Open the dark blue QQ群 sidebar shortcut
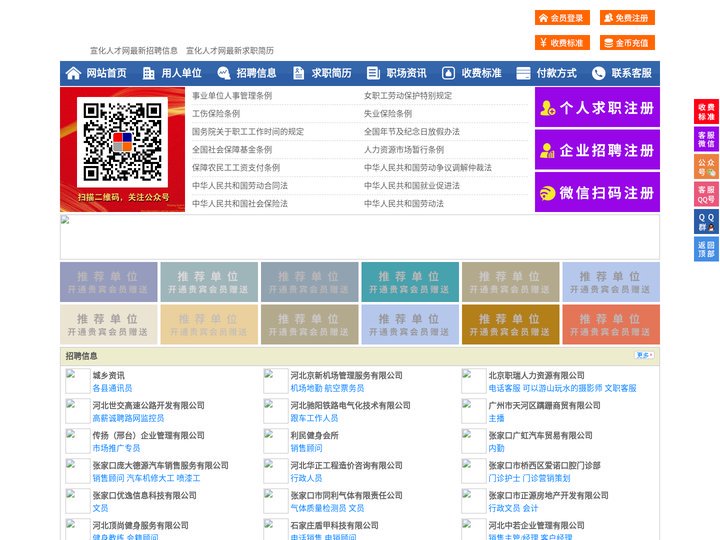Image resolution: width=720 pixels, height=540 pixels. (706, 222)
